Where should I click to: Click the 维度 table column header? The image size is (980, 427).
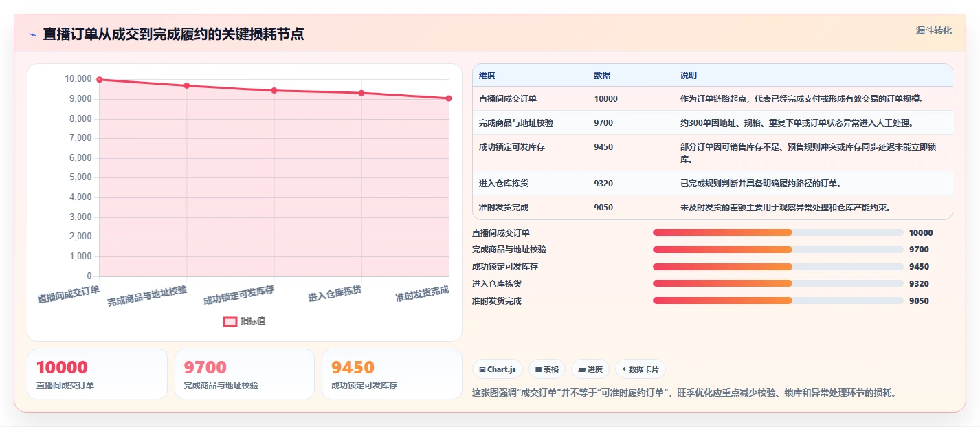coord(487,75)
